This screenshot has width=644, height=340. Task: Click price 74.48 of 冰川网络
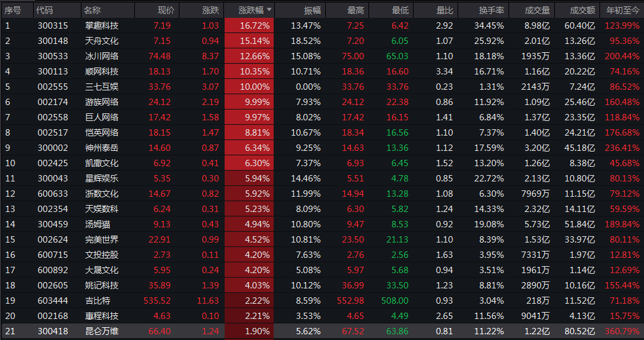point(159,56)
